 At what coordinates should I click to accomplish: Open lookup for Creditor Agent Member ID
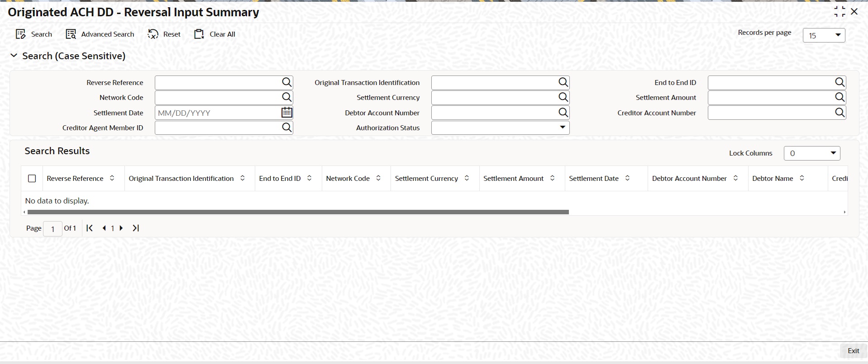287,128
